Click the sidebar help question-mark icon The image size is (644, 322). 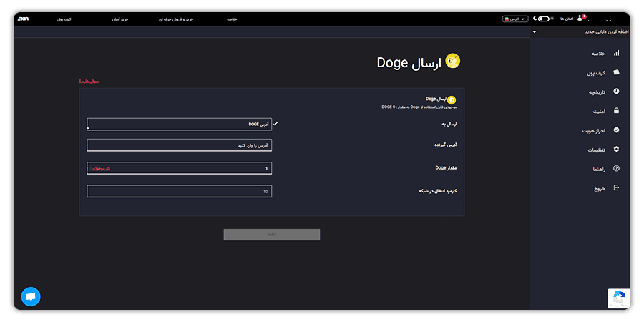616,168
